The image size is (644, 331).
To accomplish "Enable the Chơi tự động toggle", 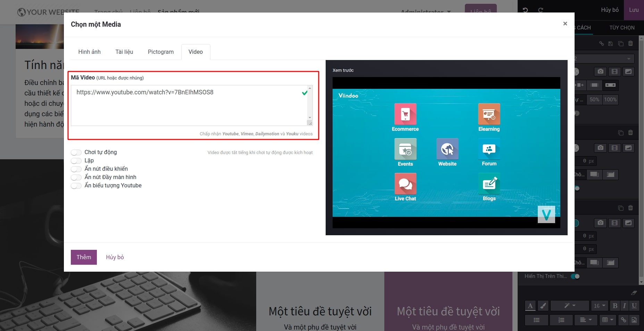I will [76, 152].
